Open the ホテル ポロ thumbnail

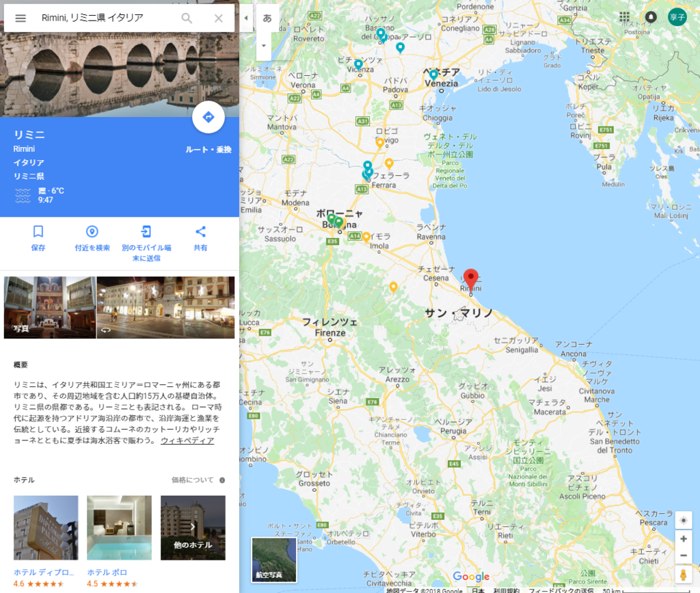[119, 527]
